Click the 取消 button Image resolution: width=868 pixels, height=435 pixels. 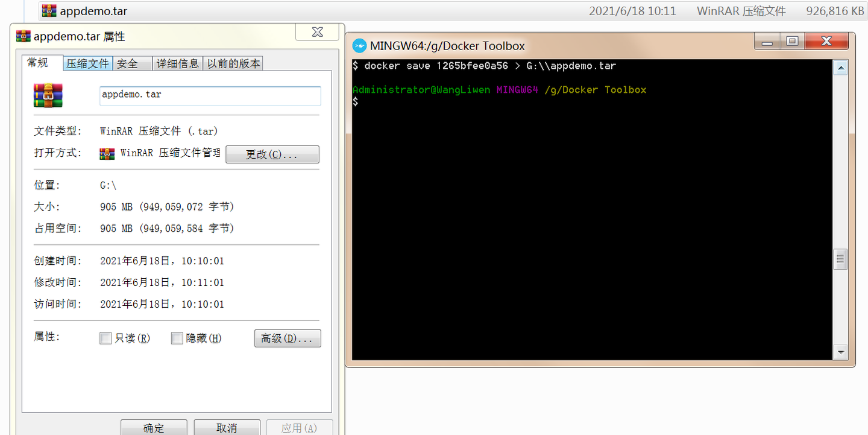[227, 428]
